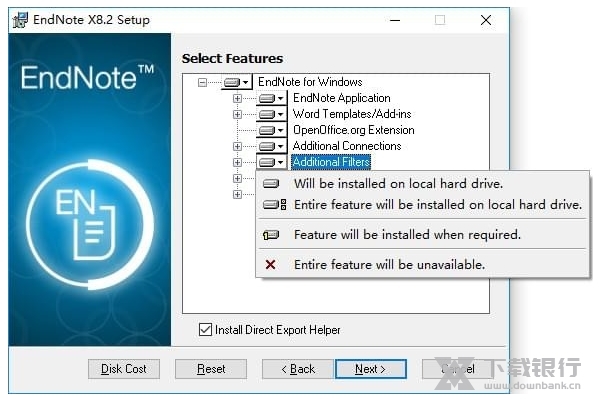This screenshot has height=399, width=599.
Task: Open install option dropdown for OpenOffice.org Extension
Action: (x=272, y=130)
